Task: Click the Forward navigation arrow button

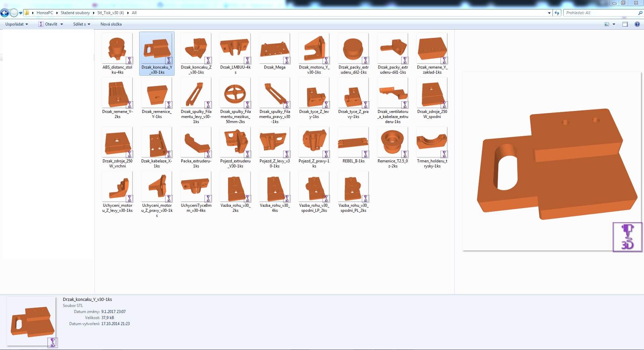Action: click(13, 13)
